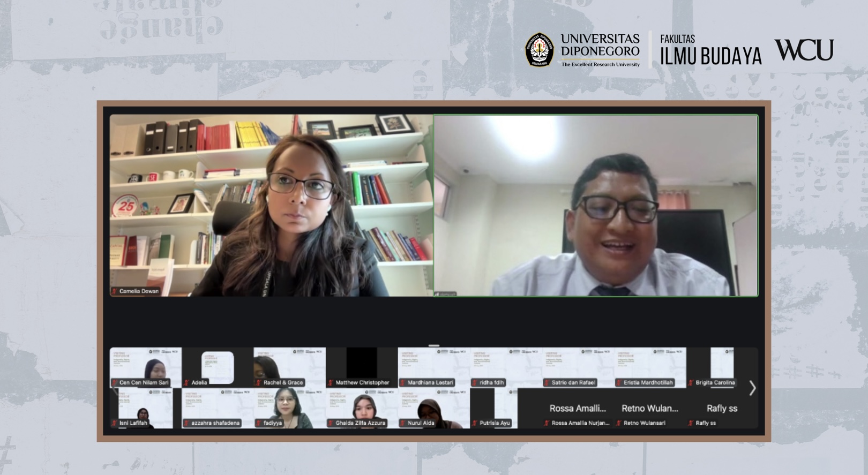The height and width of the screenshot is (475, 868).
Task: Click the WCU logo in header
Action: (804, 50)
